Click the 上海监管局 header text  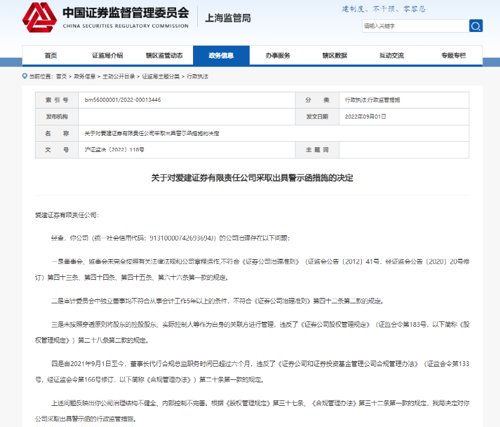(228, 18)
